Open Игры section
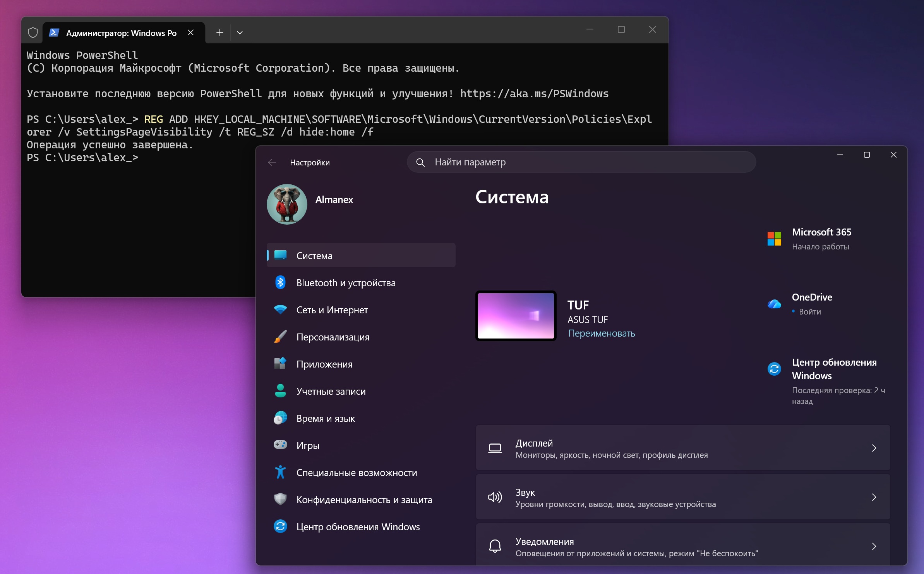Image resolution: width=924 pixels, height=574 pixels. point(361,445)
